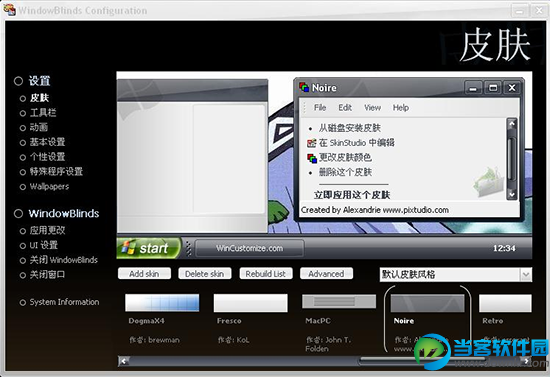The width and height of the screenshot is (550, 377).
Task: Click the 设置 section header
Action: pyautogui.click(x=39, y=81)
